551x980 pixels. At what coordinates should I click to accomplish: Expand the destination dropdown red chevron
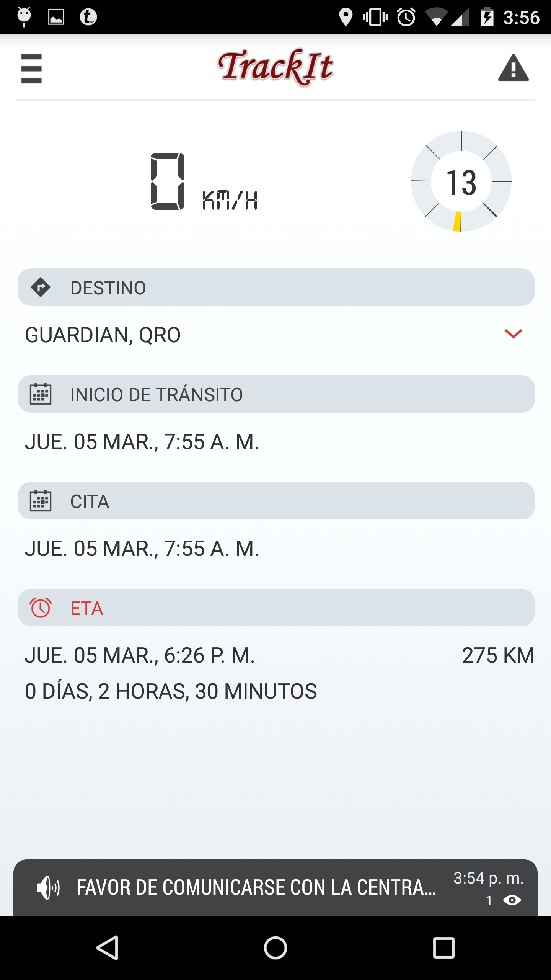point(513,334)
